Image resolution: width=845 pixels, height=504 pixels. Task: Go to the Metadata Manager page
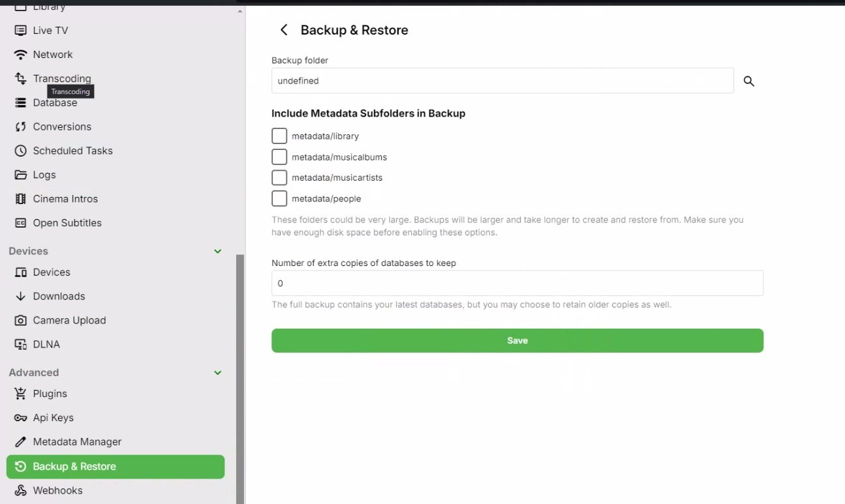pyautogui.click(x=77, y=442)
